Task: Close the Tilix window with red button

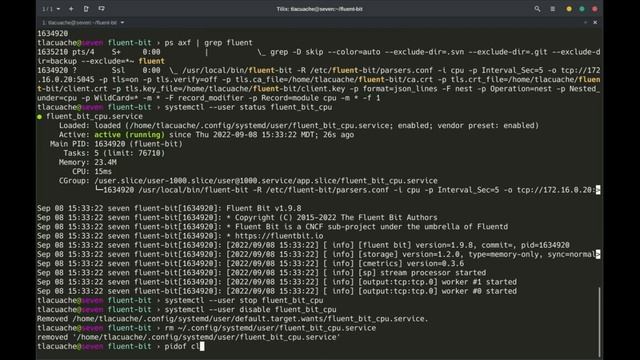Action: tap(595, 9)
